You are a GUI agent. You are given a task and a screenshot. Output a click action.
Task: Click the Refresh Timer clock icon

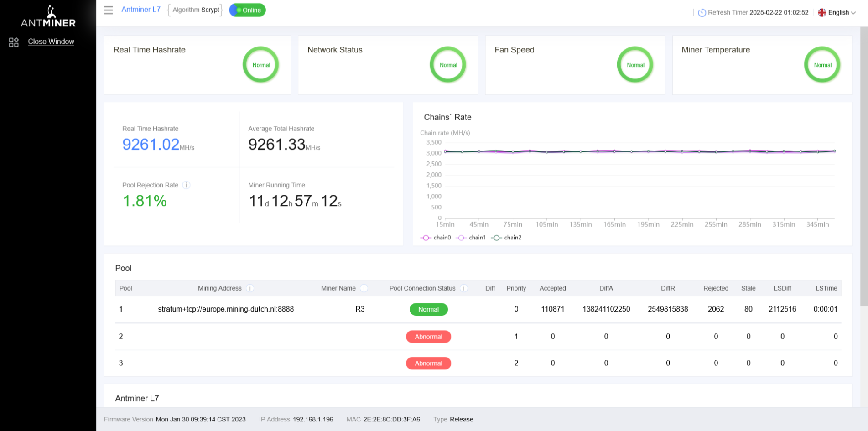pos(702,13)
